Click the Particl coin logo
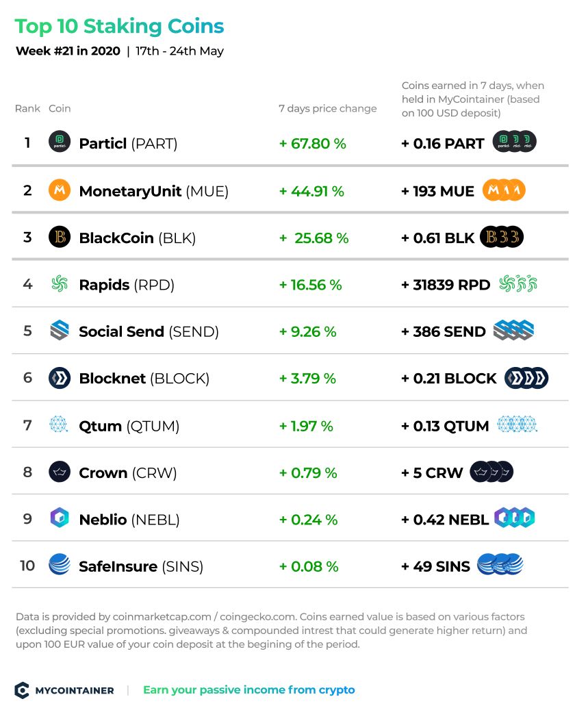The image size is (588, 723). (x=60, y=142)
